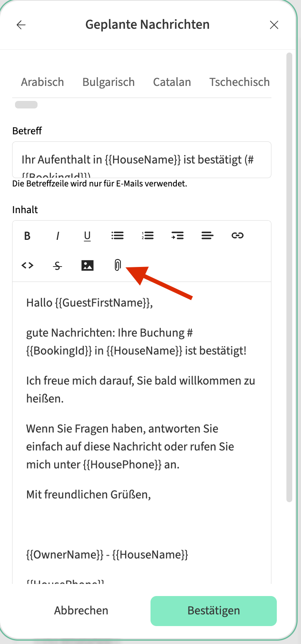This screenshot has width=301, height=644.
Task: Increase text indent
Action: [x=178, y=236]
